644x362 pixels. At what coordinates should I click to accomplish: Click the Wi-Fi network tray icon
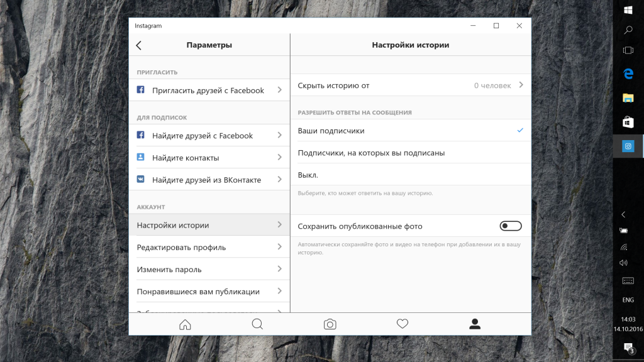(x=623, y=247)
